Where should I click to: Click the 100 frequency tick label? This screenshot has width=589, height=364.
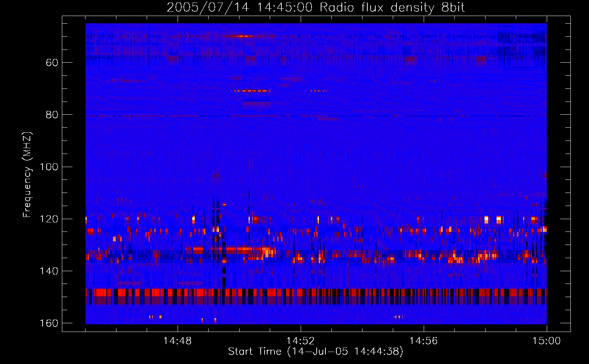(49, 167)
